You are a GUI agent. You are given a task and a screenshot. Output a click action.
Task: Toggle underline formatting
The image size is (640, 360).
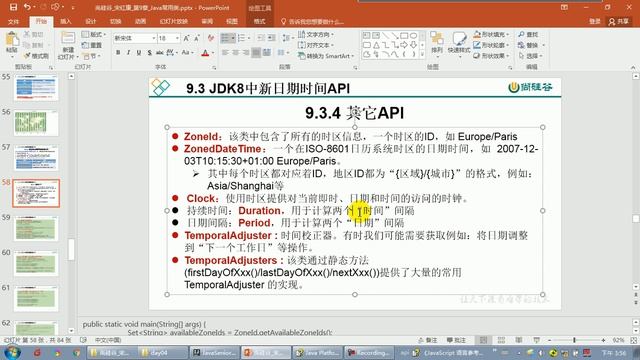[x=139, y=53]
